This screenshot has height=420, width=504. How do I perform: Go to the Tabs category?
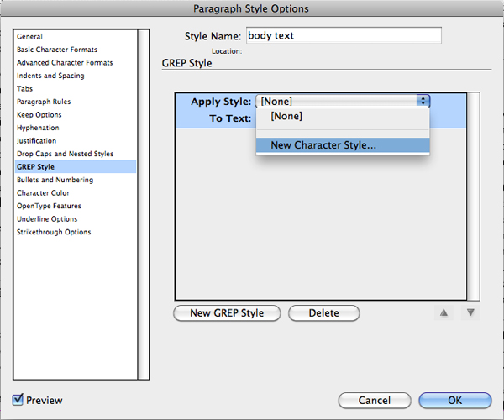(24, 89)
